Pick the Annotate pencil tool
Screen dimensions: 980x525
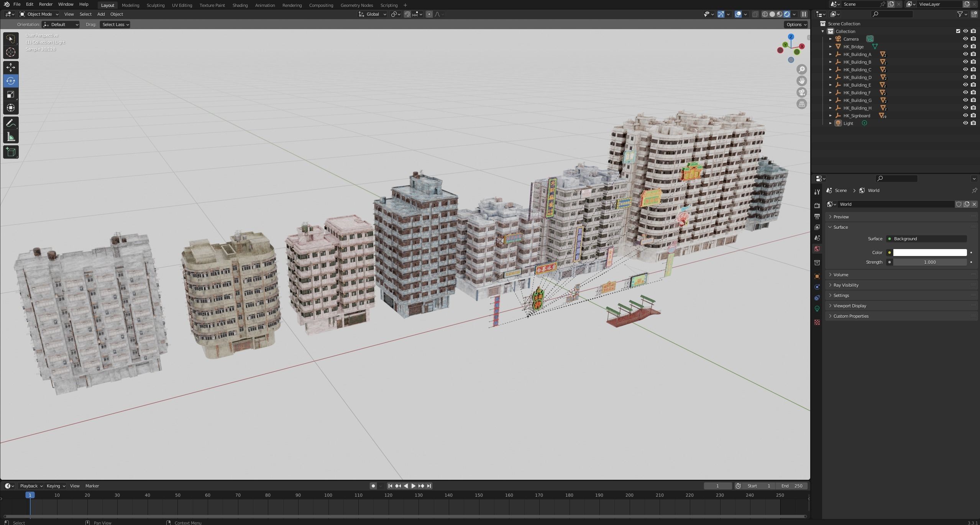coord(11,123)
